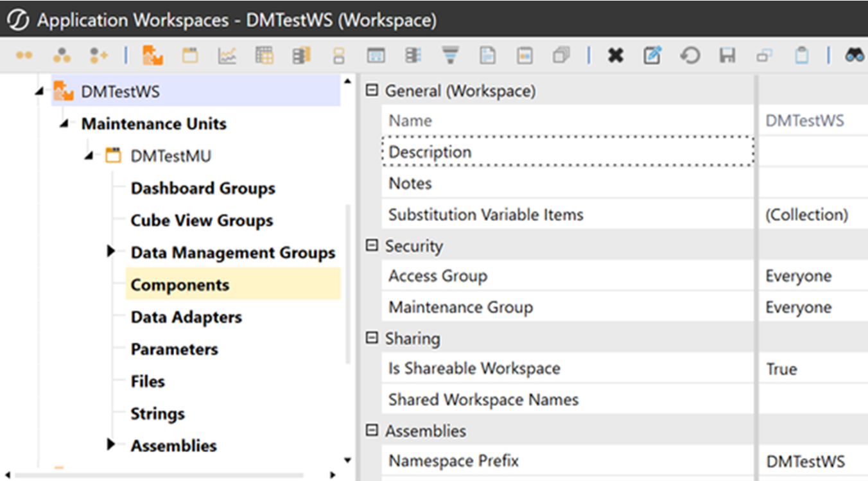Click the floppy disk save icon
The width and height of the screenshot is (868, 481).
point(727,57)
